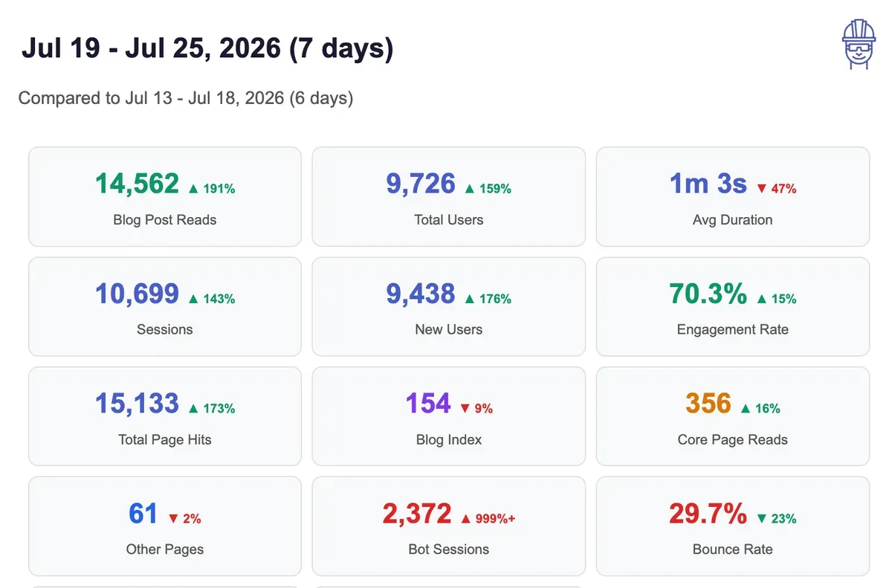This screenshot has height=588, width=892.
Task: Click the 2% decrease indicator
Action: coord(184,519)
